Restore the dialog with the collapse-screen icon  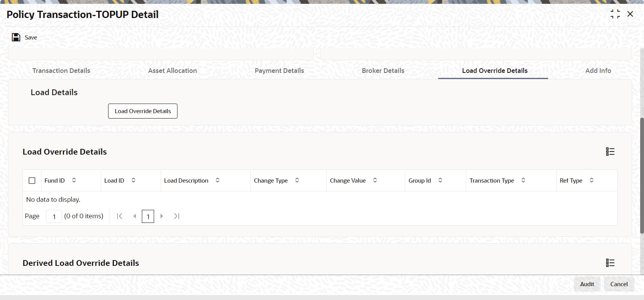pos(615,14)
